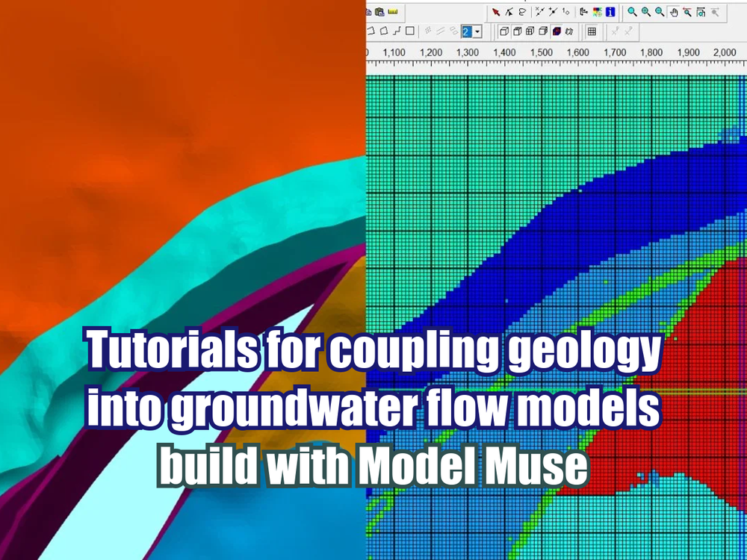Click the zoom in magnifier with plus
This screenshot has width=747, height=560.
click(x=646, y=12)
